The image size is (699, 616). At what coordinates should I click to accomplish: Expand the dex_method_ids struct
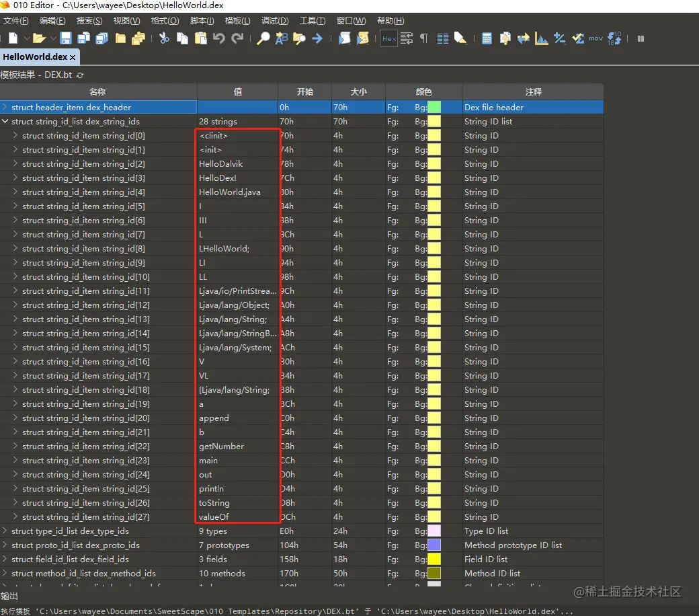click(x=5, y=573)
